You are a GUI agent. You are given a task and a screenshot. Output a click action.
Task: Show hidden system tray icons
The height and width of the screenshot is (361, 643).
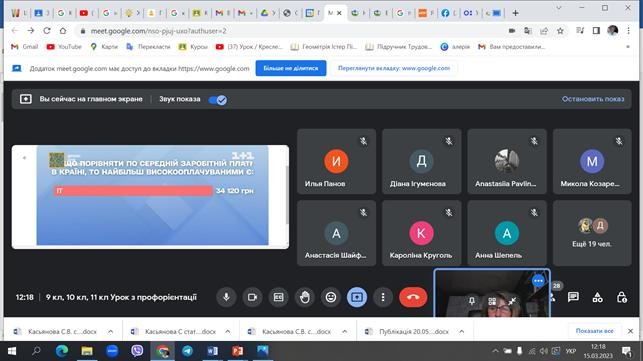click(x=495, y=351)
